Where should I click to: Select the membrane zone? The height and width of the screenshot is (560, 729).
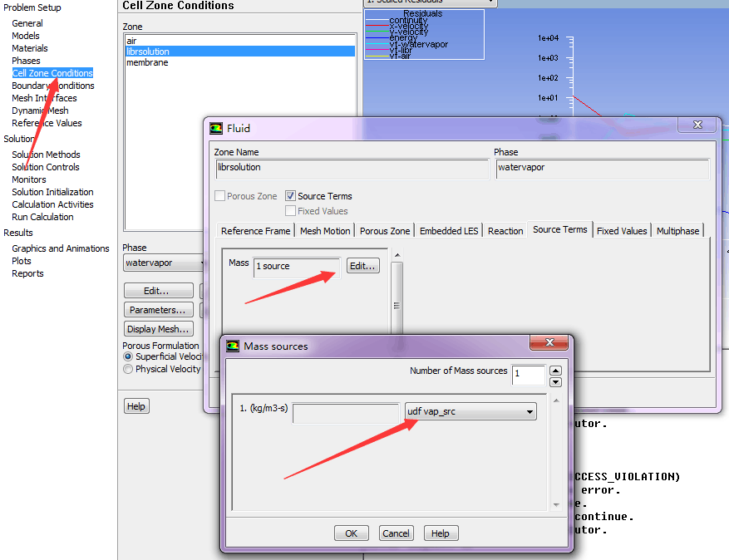click(x=240, y=62)
